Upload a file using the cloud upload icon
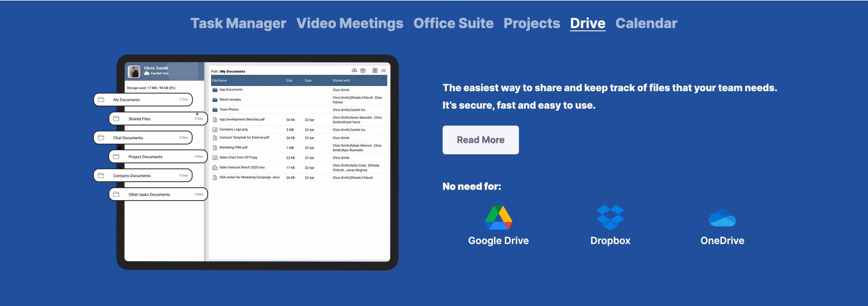The height and width of the screenshot is (306, 868). coord(354,71)
